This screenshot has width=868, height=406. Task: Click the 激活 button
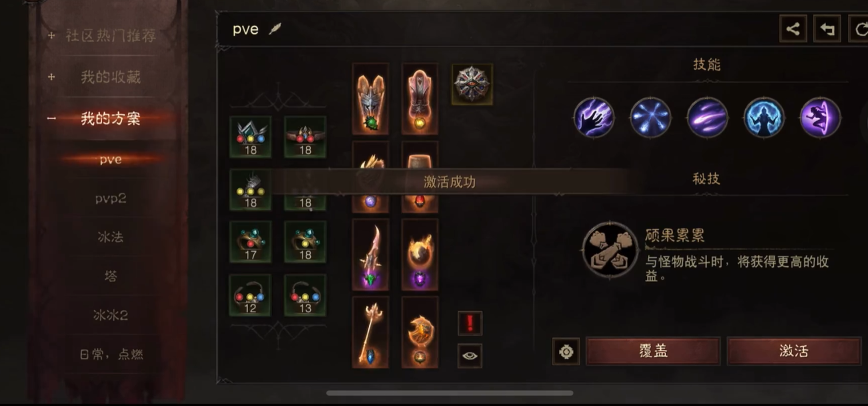tap(794, 351)
